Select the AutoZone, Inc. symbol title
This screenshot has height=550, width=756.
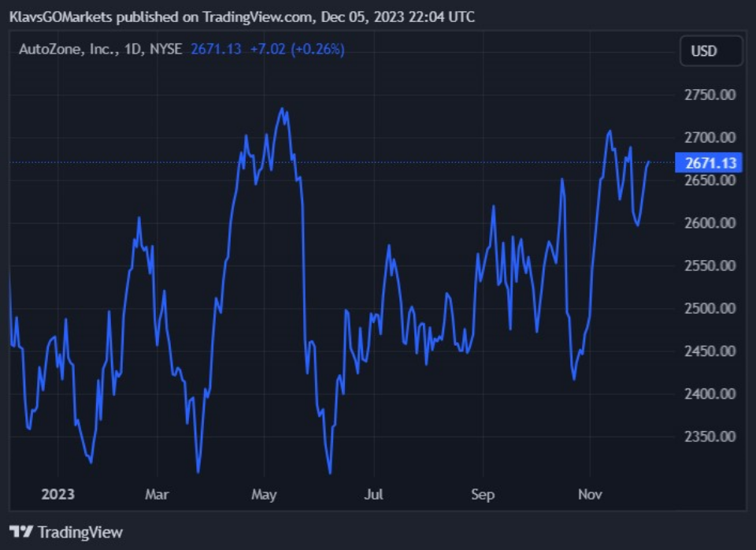(x=100, y=49)
